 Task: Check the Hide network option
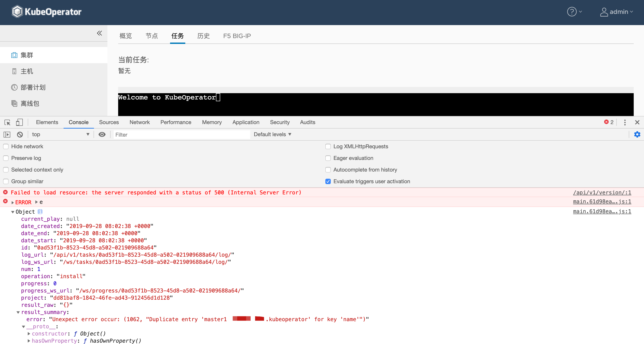[6, 147]
